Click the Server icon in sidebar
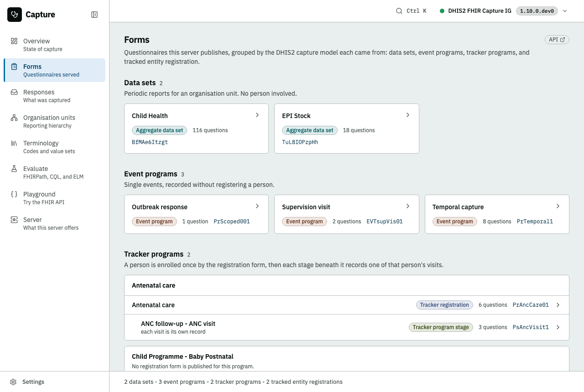Image resolution: width=584 pixels, height=392 pixels. (x=14, y=220)
